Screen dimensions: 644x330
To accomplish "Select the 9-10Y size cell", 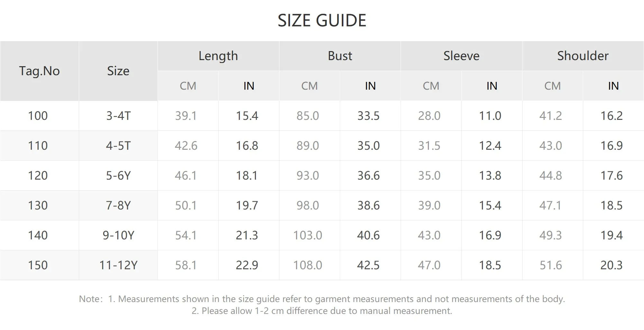I will click(x=118, y=235).
